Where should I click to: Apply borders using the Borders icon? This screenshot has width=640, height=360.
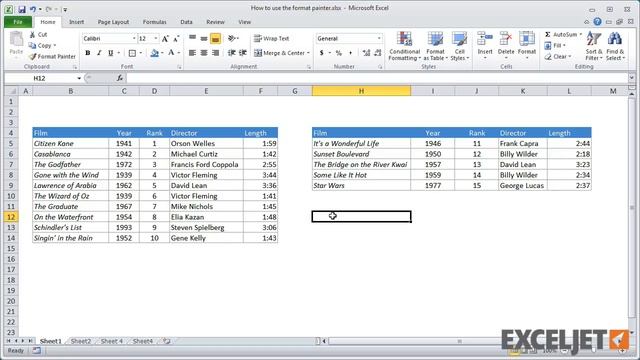132,53
